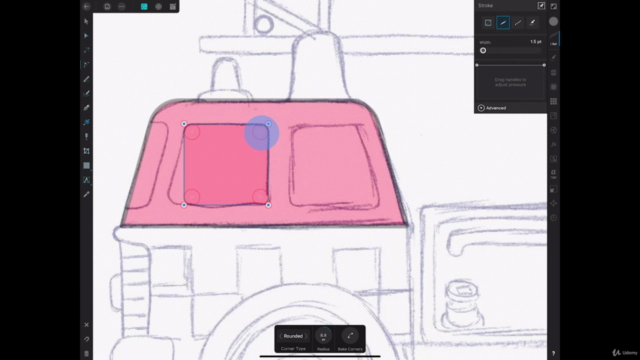This screenshot has width=640, height=360.
Task: Click the stroke Width slider thumb
Action: tap(483, 51)
